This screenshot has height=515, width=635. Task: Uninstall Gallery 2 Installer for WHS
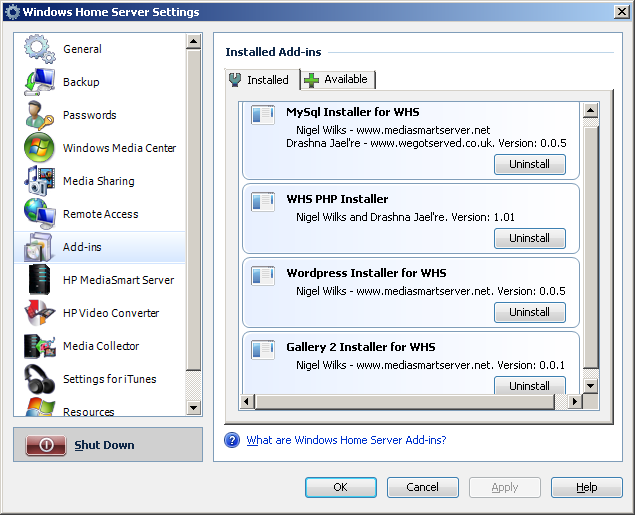click(530, 385)
